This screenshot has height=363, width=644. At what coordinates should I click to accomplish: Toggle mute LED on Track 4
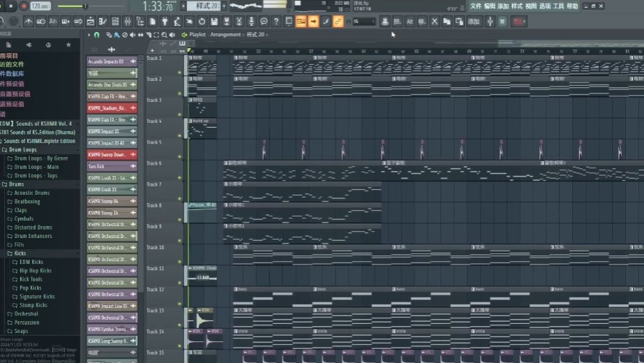click(179, 135)
